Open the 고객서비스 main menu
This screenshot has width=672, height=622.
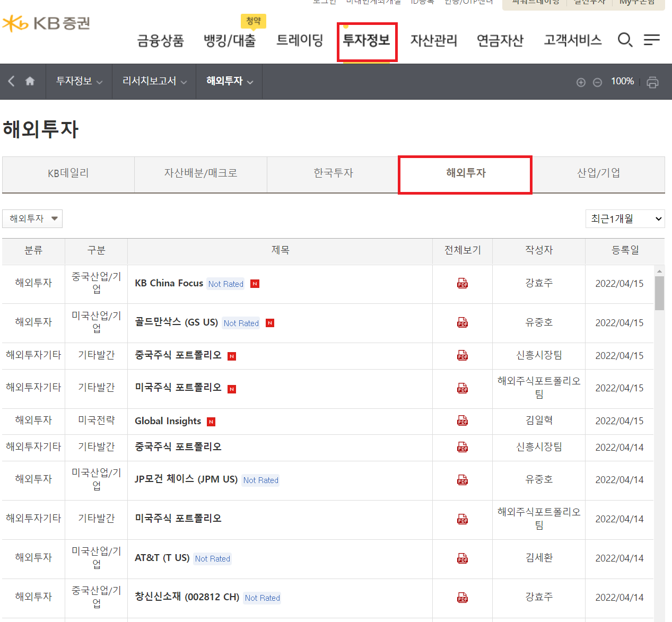pos(573,40)
